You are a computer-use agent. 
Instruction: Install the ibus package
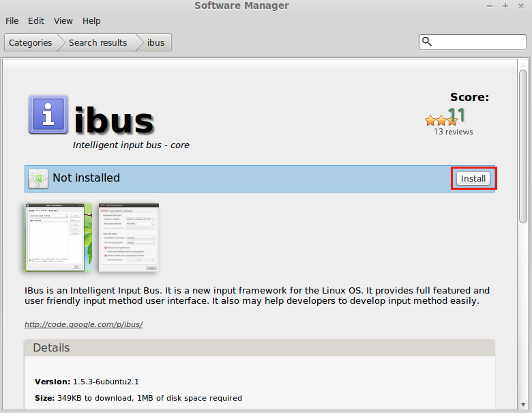(x=473, y=179)
